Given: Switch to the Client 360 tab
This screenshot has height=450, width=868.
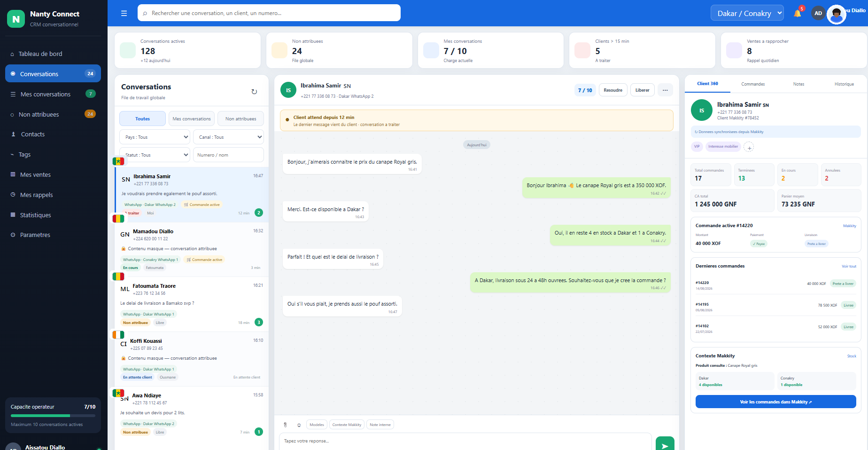Looking at the screenshot, I should (707, 84).
